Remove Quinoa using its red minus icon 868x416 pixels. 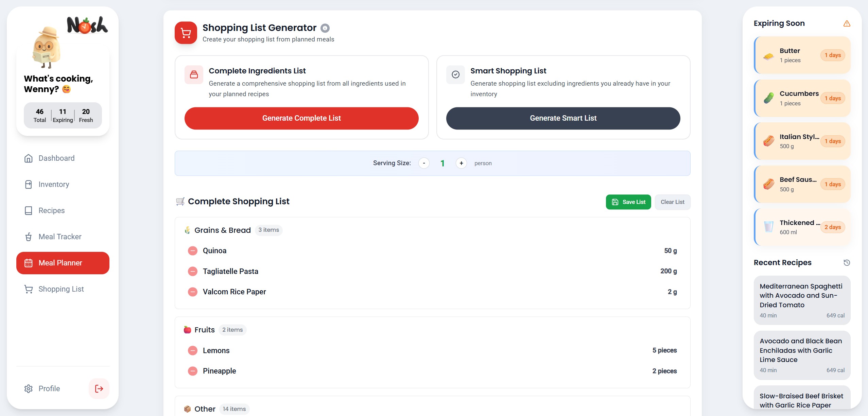[x=193, y=251]
